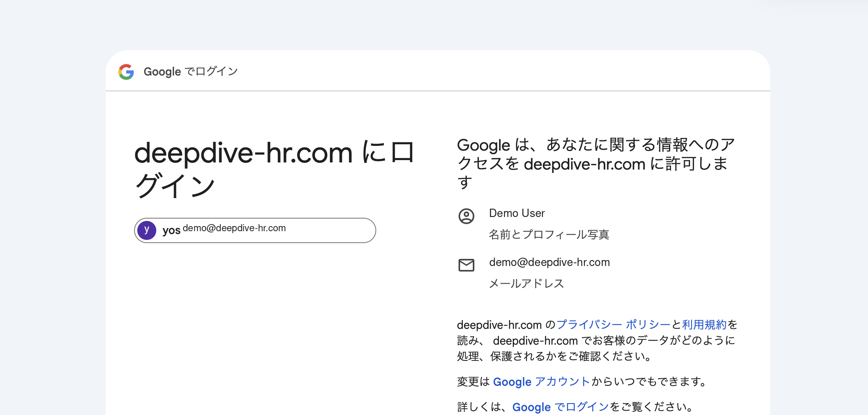This screenshot has width=868, height=415.
Task: Click the profile person icon beside Demo User
Action: 466,216
